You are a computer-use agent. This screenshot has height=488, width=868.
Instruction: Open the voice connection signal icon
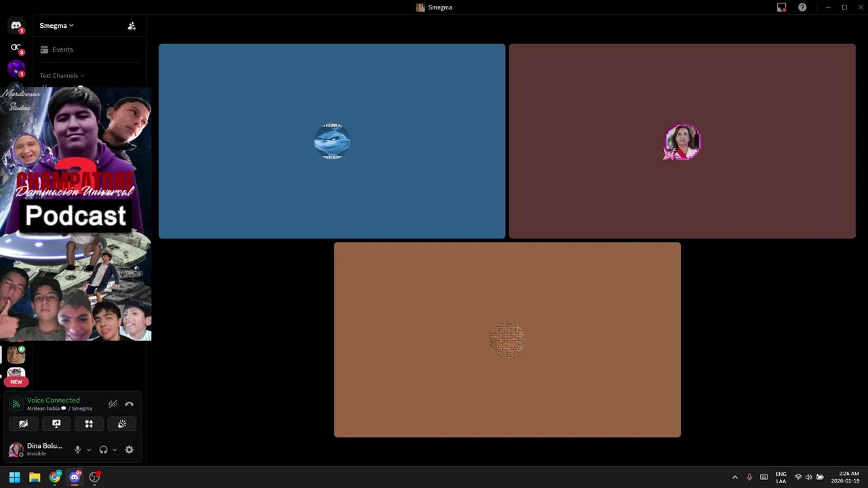[x=16, y=404]
